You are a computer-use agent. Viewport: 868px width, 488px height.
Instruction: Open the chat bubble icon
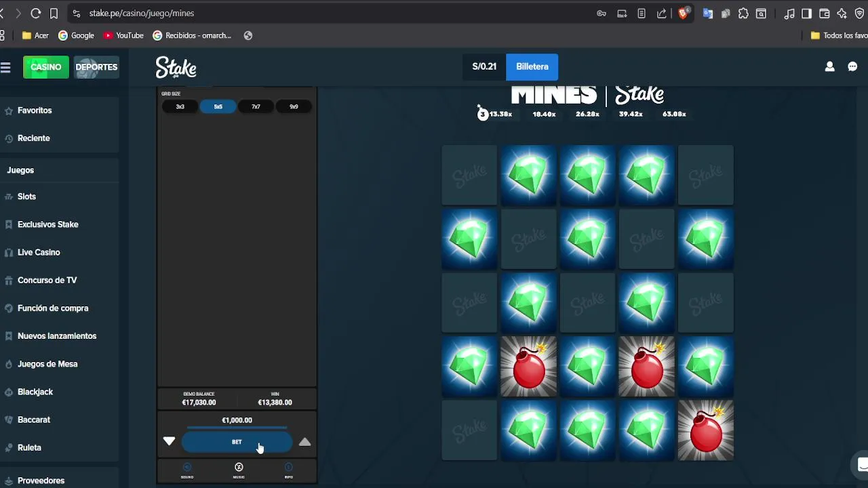pyautogui.click(x=852, y=66)
